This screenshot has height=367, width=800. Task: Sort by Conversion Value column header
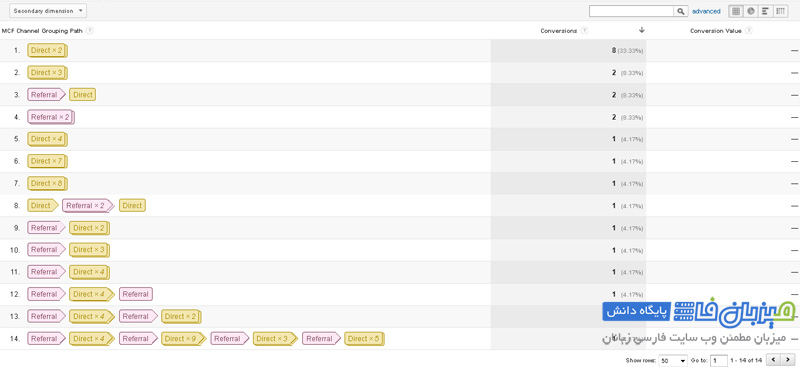[x=716, y=31]
